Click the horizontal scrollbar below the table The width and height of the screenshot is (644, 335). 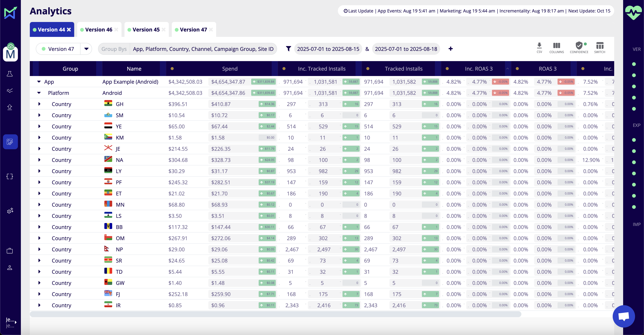pyautogui.click(x=275, y=314)
